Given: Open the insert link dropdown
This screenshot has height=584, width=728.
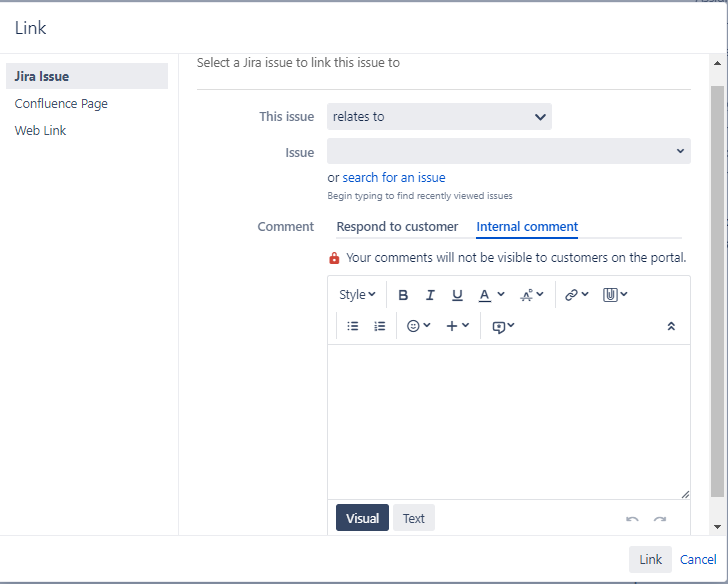Looking at the screenshot, I should click(577, 295).
